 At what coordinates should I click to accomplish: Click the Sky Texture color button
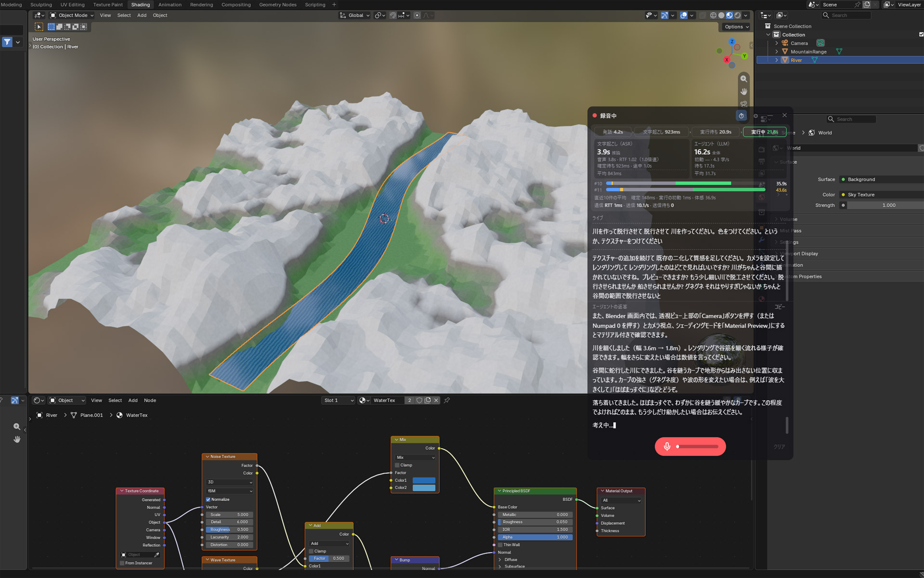(x=882, y=195)
